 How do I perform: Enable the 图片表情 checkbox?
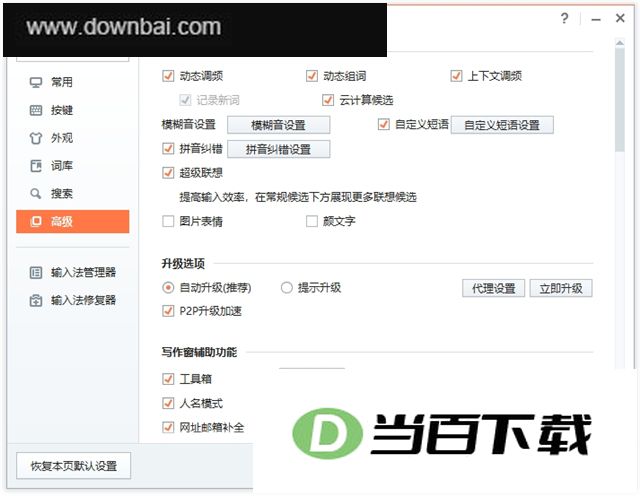tap(168, 221)
